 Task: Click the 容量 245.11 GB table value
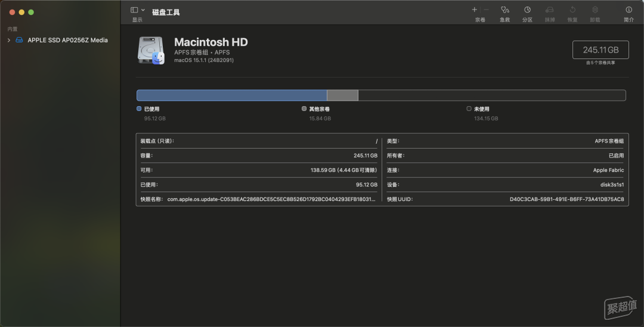pos(366,156)
